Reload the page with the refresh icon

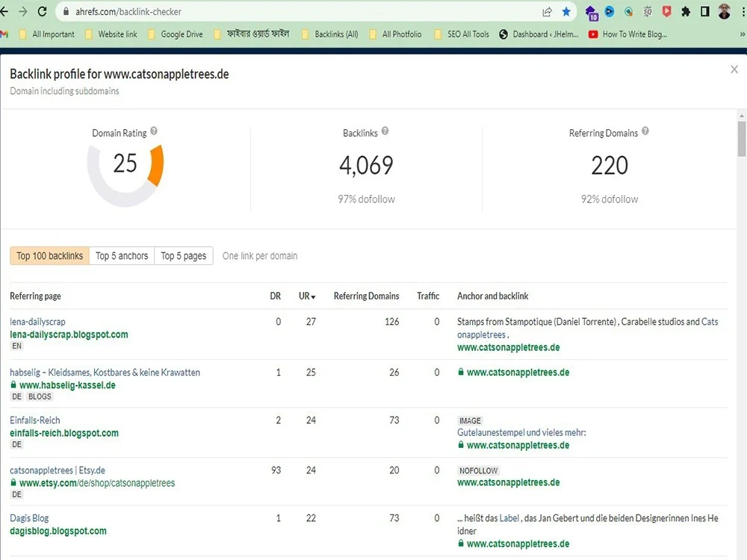[43, 11]
